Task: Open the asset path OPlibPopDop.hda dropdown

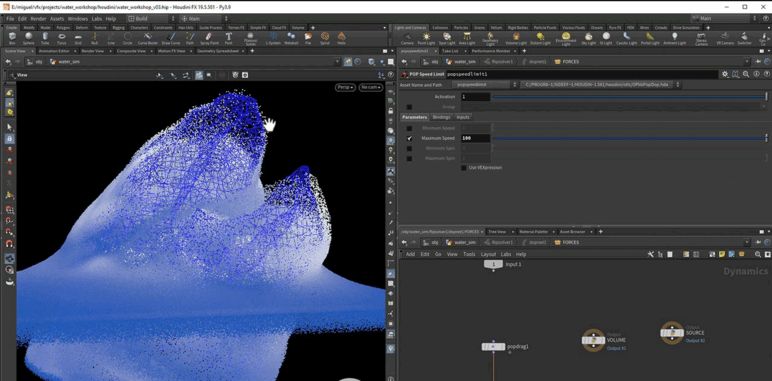Action: click(x=600, y=85)
